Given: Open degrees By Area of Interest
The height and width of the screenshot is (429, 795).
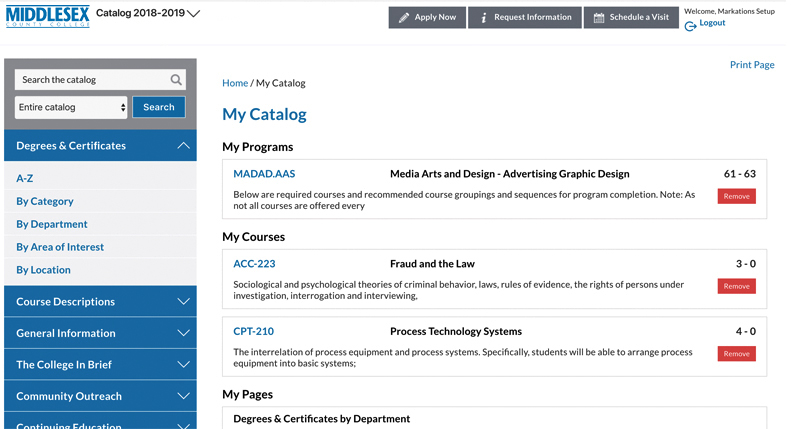Looking at the screenshot, I should (60, 247).
